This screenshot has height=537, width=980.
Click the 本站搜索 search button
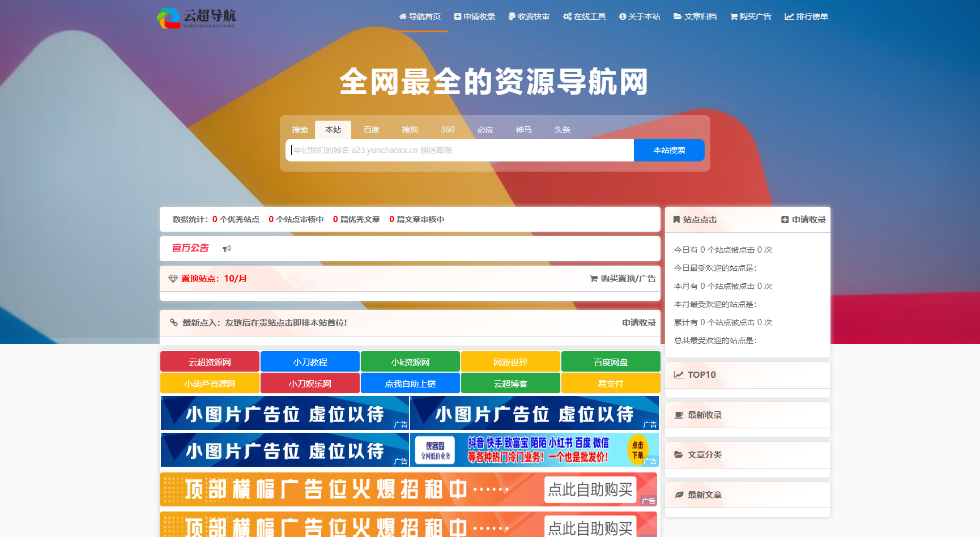669,150
